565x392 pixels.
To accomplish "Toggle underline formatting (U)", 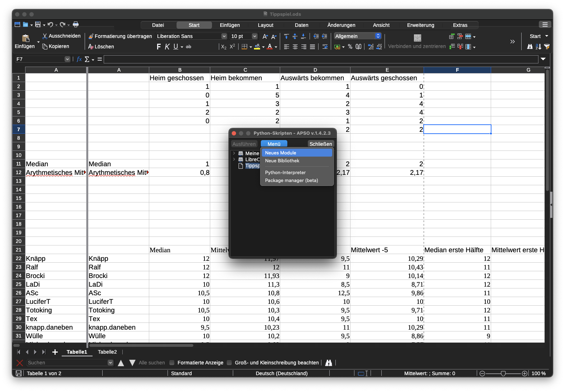I will click(176, 47).
